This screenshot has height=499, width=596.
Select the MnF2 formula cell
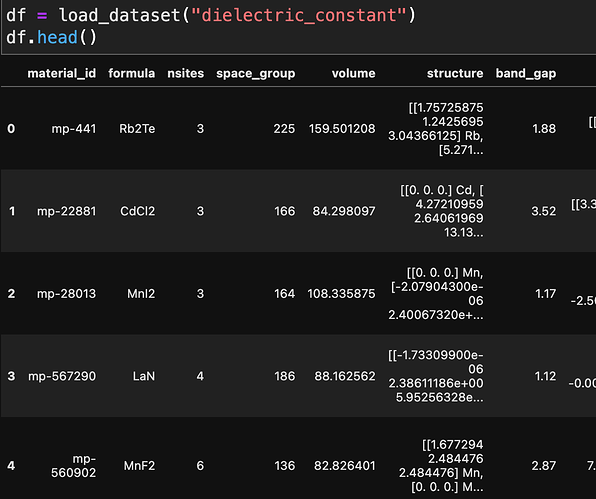coord(139,466)
